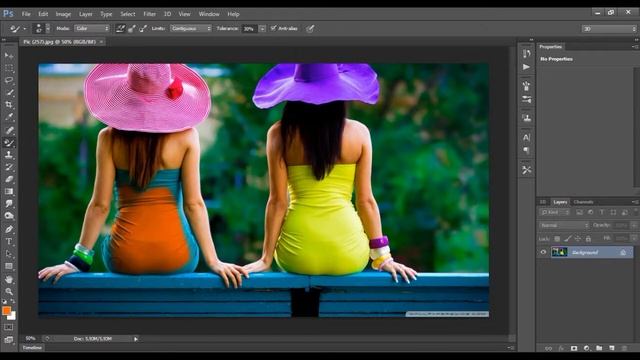
Task: Select the History Brush tool
Action: 9,167
